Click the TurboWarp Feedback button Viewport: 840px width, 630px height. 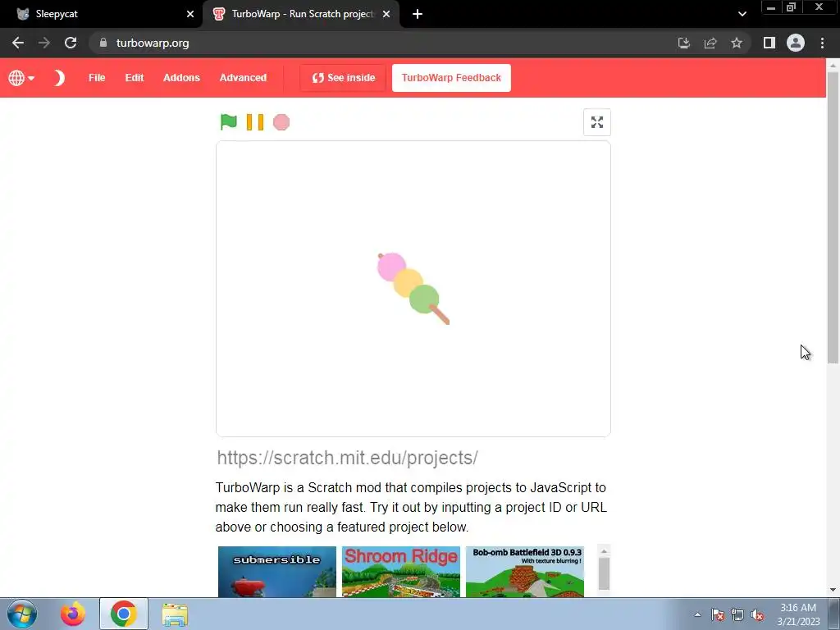click(x=451, y=78)
